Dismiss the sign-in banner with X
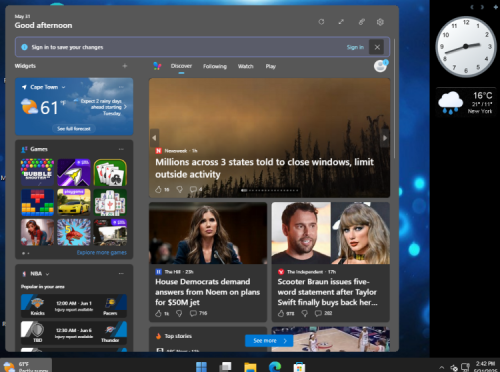This screenshot has height=372, width=500. tap(377, 47)
